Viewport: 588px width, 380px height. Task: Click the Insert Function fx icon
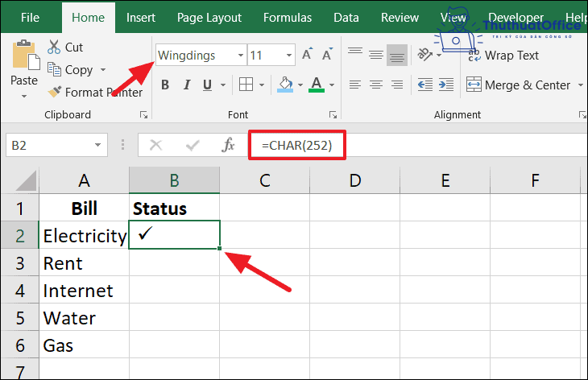pyautogui.click(x=229, y=145)
